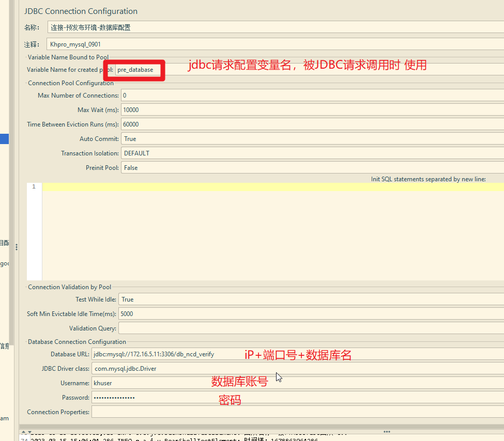Screen dimensions: 504x441
Task: Click the Max Wait (ms) field
Action: (x=312, y=110)
